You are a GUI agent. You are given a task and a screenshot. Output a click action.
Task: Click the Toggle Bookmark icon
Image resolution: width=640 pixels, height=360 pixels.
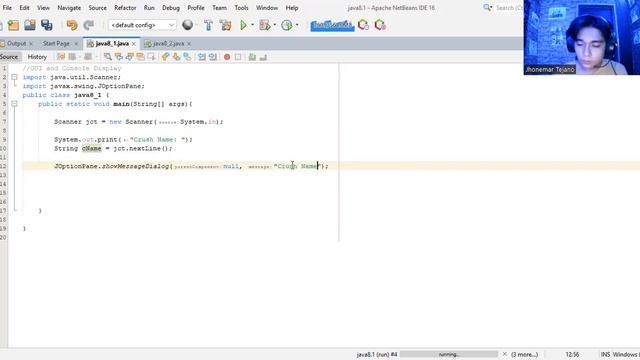[187, 57]
